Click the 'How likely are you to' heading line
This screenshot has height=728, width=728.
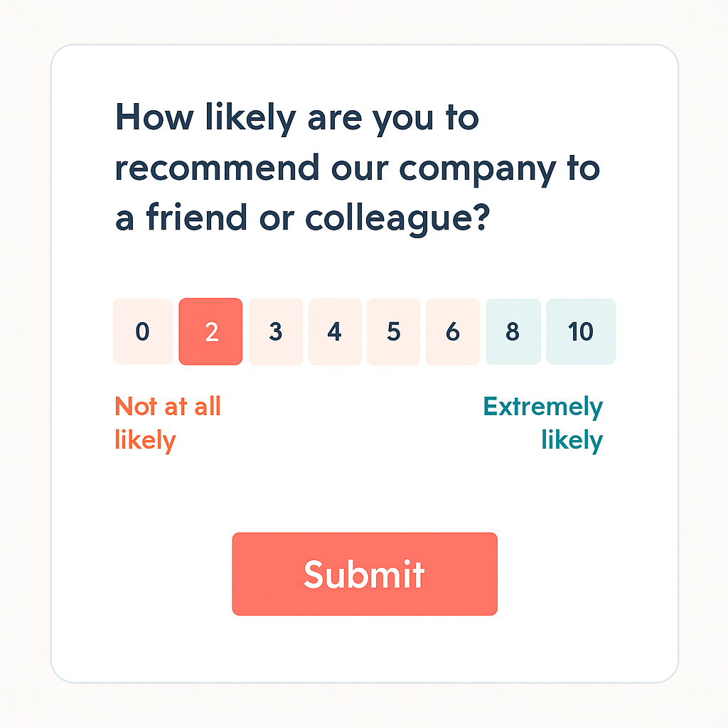click(x=296, y=117)
